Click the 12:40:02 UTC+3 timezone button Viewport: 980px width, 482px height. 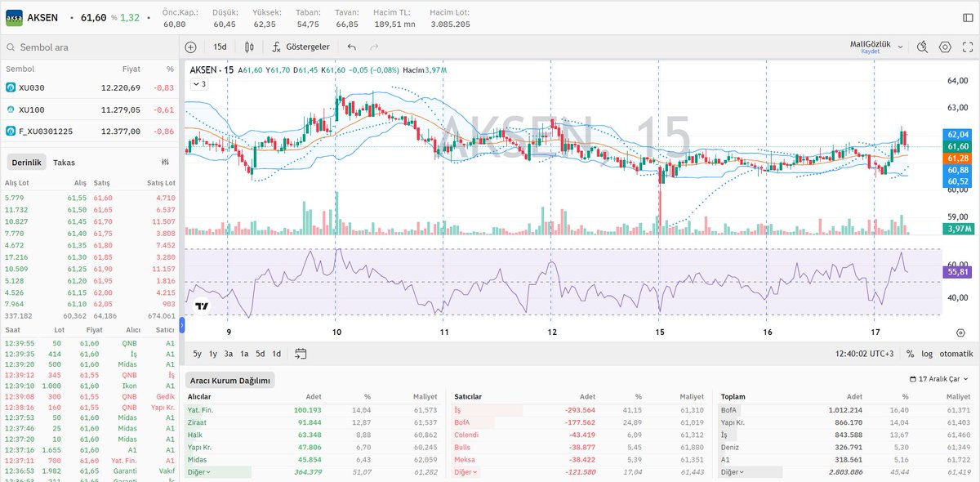click(865, 354)
